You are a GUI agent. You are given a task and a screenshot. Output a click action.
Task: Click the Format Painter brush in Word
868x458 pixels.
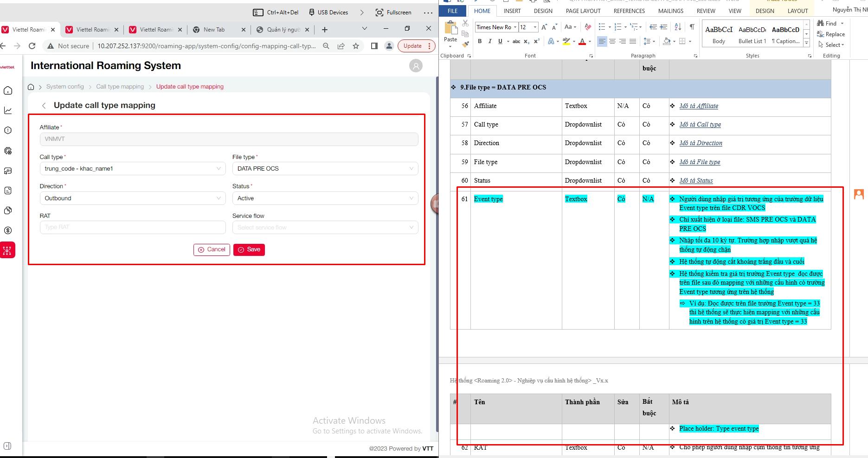tap(465, 44)
